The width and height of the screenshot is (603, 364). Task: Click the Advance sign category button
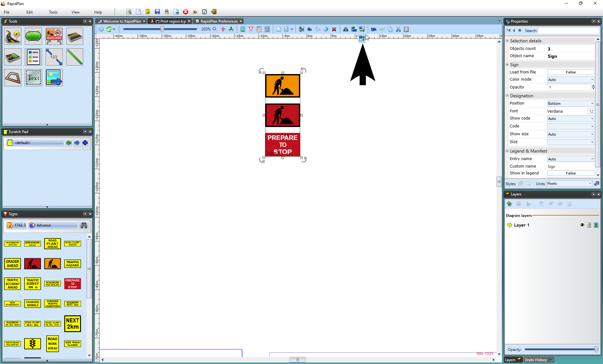click(53, 225)
